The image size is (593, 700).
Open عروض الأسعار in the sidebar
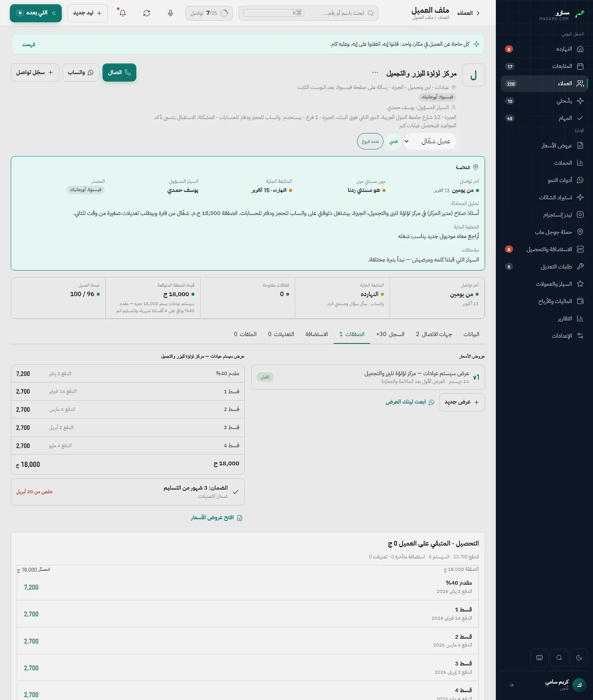(x=544, y=145)
